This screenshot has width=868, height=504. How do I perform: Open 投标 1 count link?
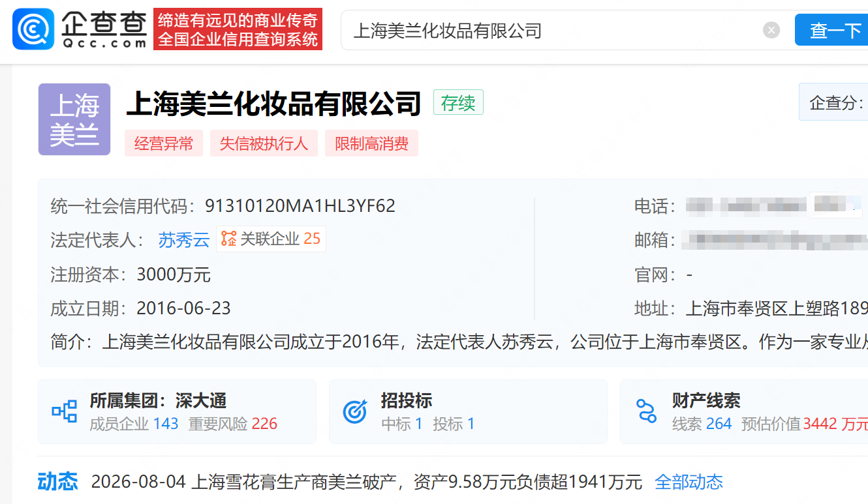(454, 424)
